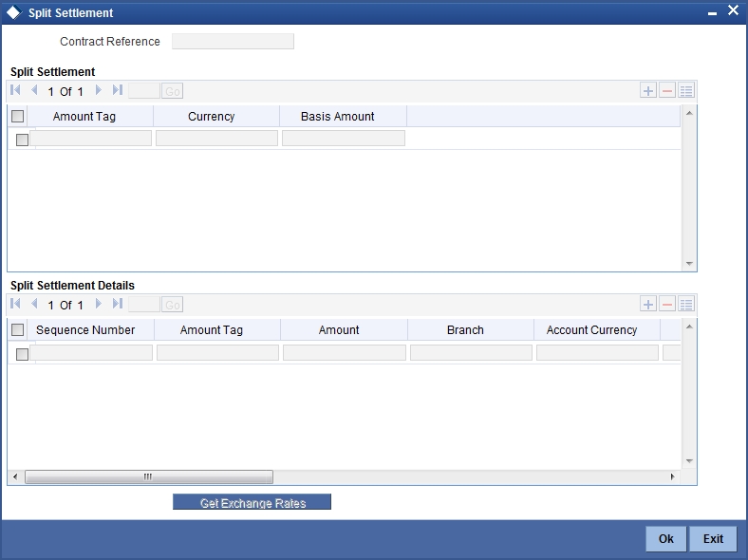Click Branch cell in details row
The image size is (748, 560).
point(472,352)
